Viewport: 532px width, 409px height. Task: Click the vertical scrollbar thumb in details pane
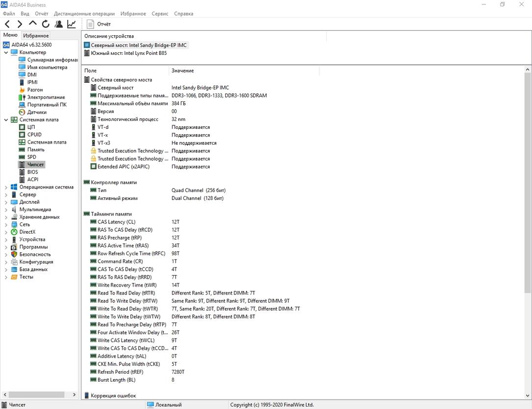[527, 182]
